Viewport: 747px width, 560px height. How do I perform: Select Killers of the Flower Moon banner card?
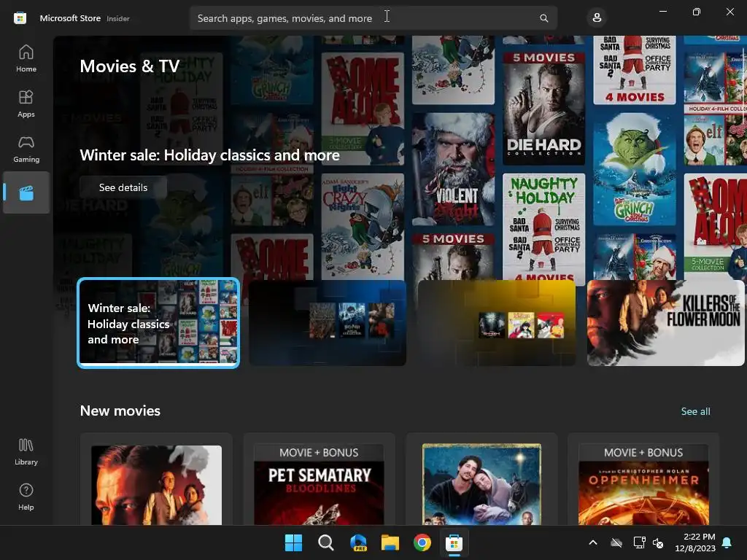665,323
